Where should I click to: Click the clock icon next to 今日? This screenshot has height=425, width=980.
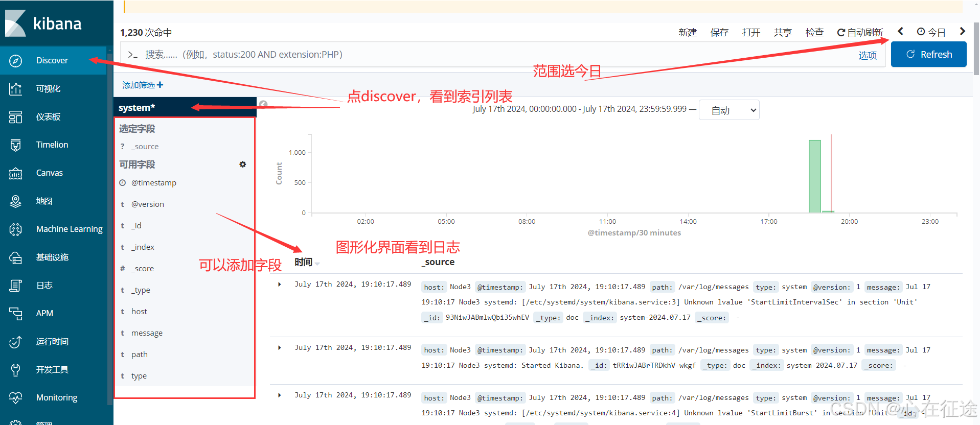(x=921, y=32)
